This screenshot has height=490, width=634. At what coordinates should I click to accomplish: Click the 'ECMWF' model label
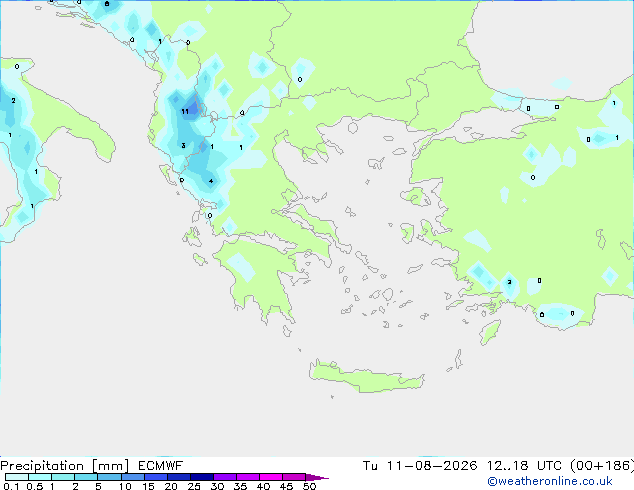[161, 466]
